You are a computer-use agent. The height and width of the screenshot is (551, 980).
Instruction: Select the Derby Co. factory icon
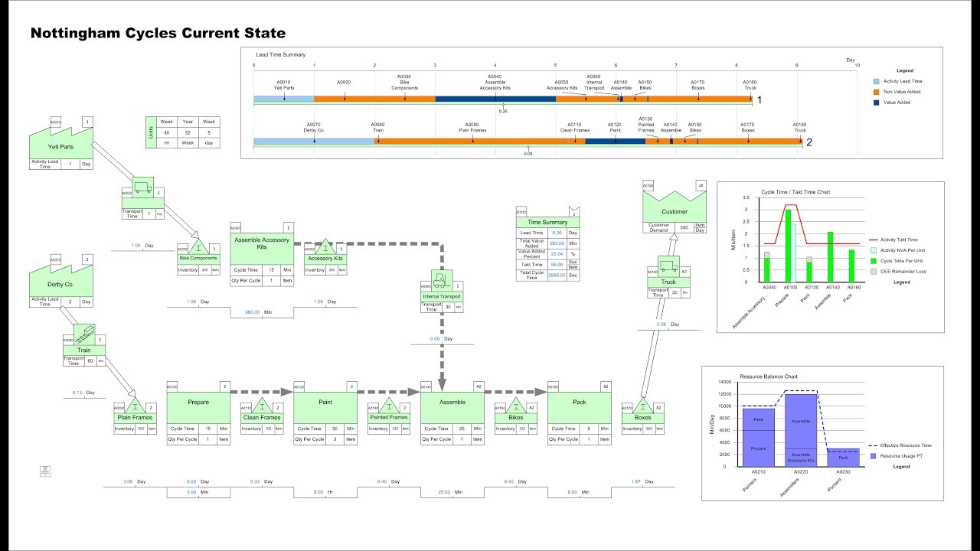point(61,282)
